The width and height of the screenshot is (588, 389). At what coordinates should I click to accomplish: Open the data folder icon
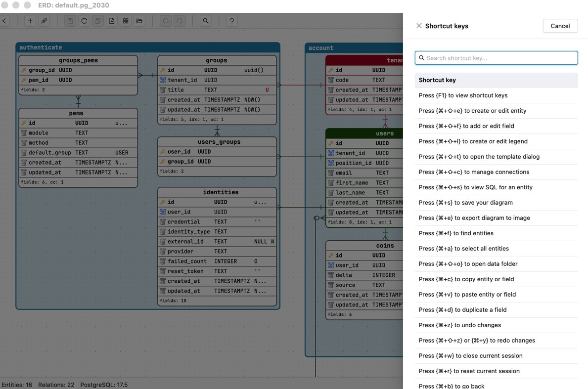coord(140,21)
